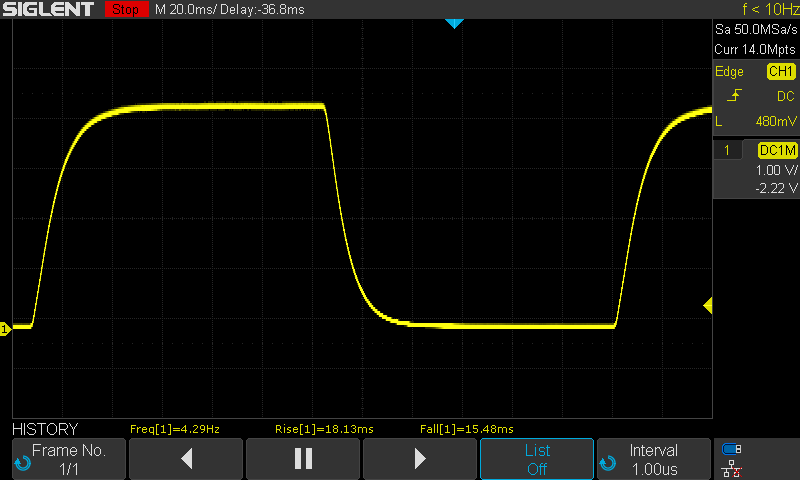Click the USB device connection icon
This screenshot has width=800, height=480.
tap(732, 449)
